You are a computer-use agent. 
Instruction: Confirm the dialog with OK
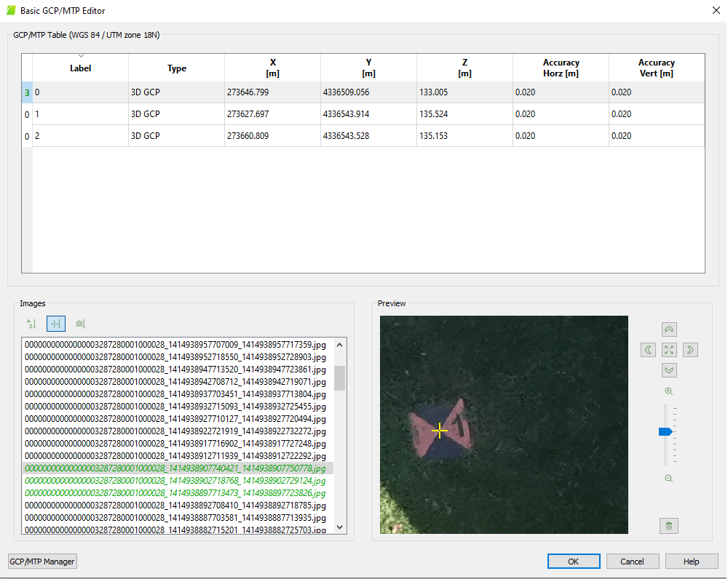(574, 562)
